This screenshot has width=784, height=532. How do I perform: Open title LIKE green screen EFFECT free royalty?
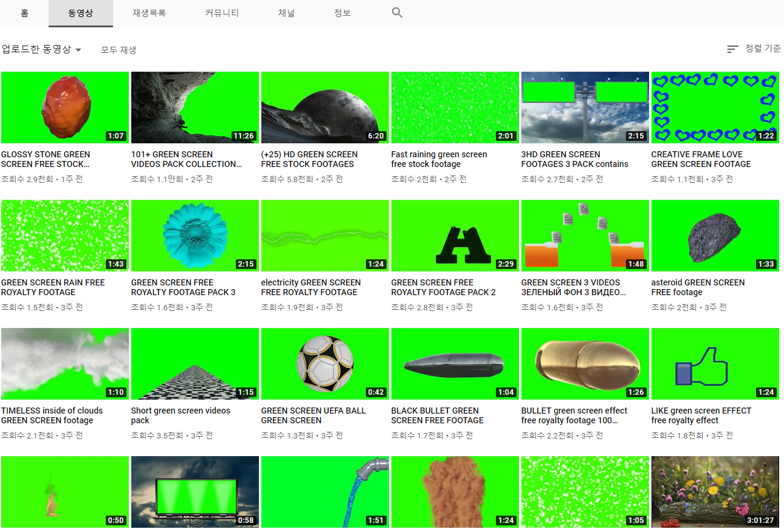pos(701,415)
